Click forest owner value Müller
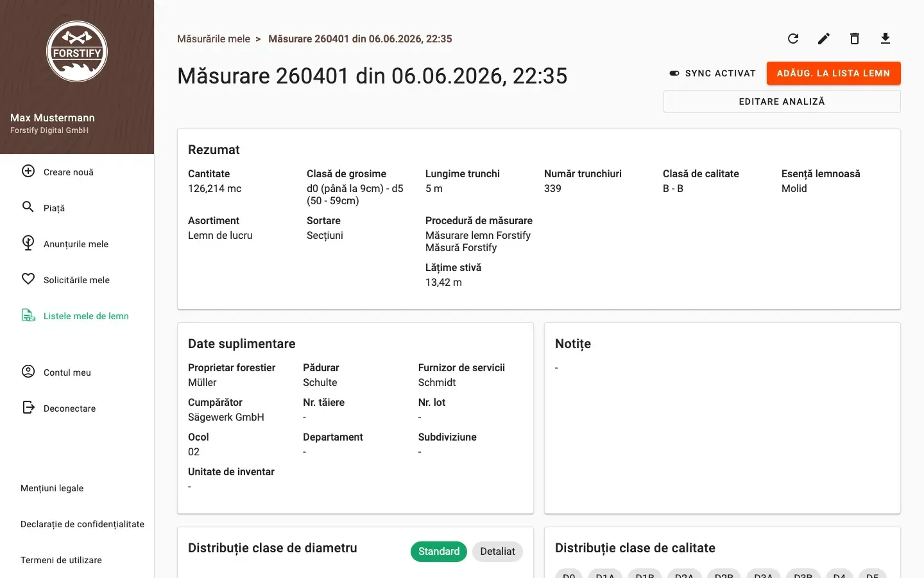Viewport: 924px width, 578px height. coord(202,382)
